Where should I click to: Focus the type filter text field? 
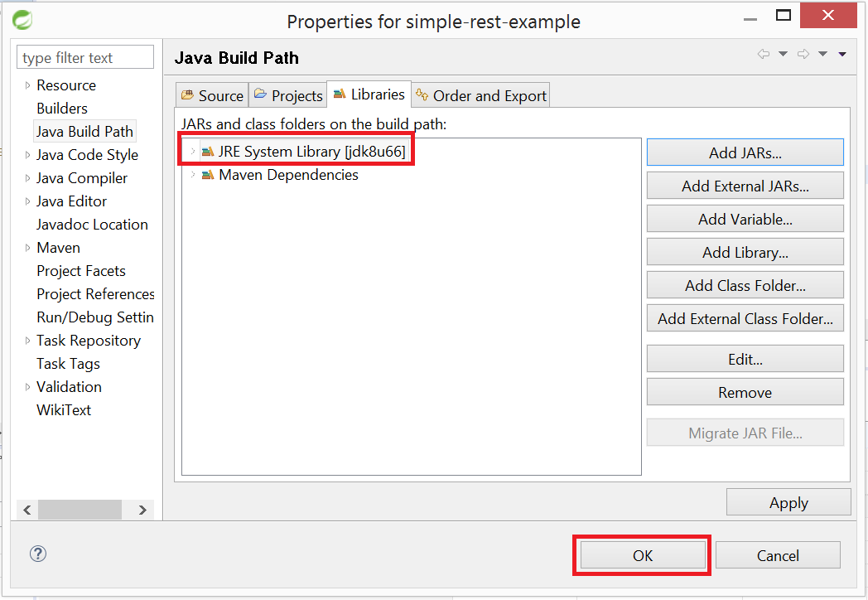85,58
